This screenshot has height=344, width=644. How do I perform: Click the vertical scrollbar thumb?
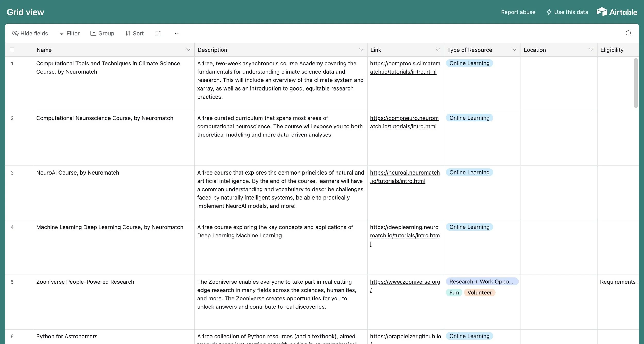click(x=635, y=83)
